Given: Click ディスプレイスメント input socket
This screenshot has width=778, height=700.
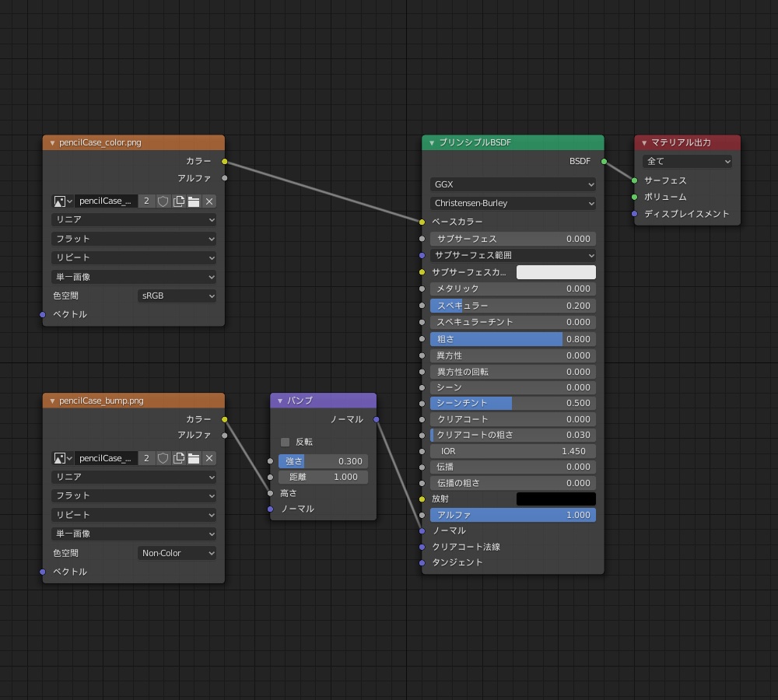Looking at the screenshot, I should (635, 214).
